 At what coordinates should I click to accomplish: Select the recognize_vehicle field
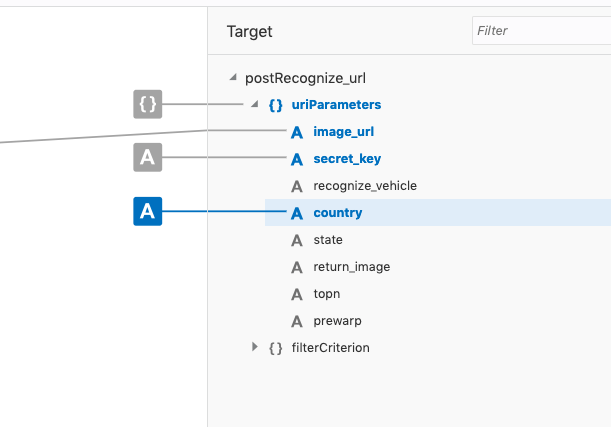coord(364,186)
